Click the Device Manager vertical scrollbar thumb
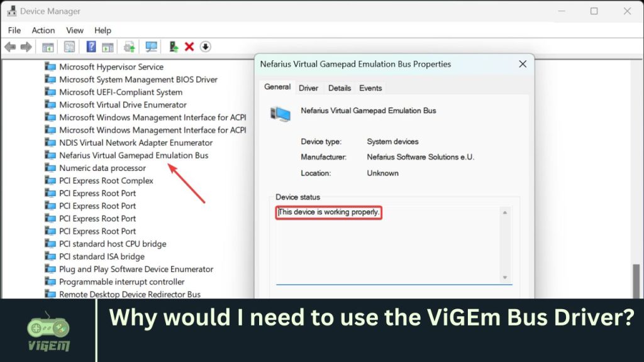This screenshot has width=644, height=362. [636, 281]
